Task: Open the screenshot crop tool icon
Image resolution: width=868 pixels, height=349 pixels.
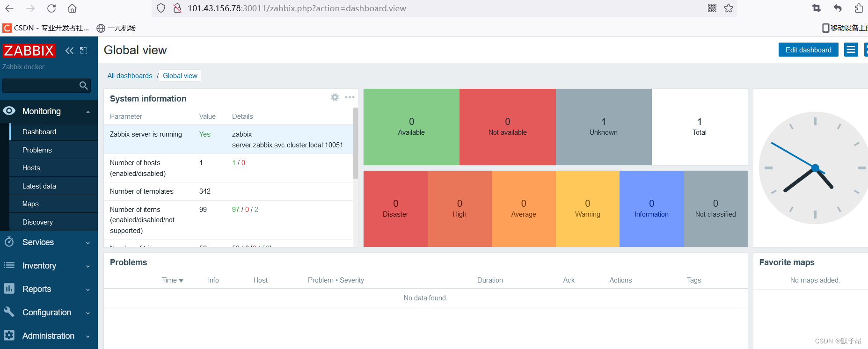Action: click(817, 8)
